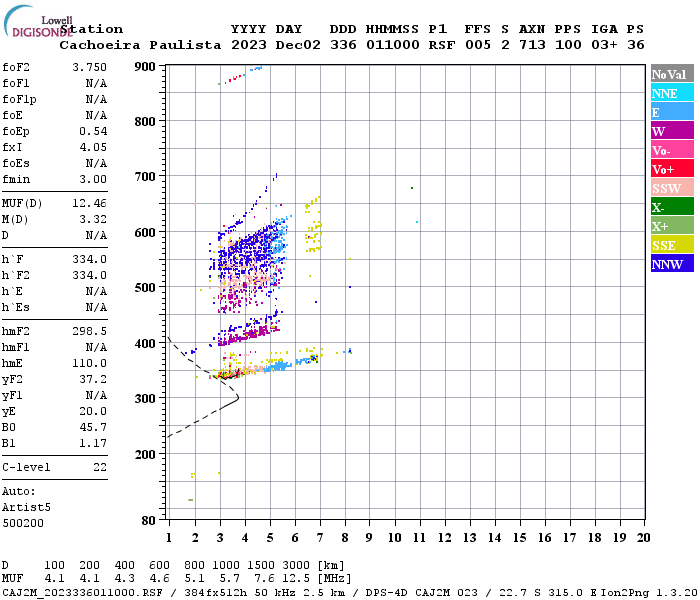700x600 pixels.
Task: Click the MUF value 7.6 for 1500 km
Action: pyautogui.click(x=264, y=579)
